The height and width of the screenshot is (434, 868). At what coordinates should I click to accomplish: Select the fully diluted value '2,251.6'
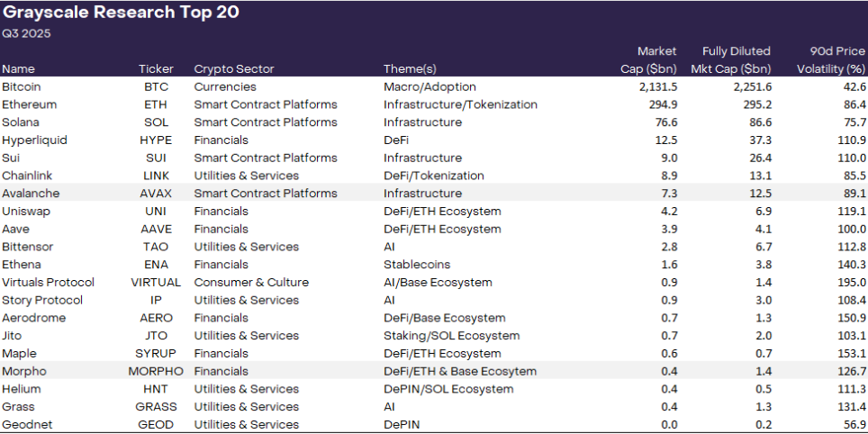pos(751,87)
